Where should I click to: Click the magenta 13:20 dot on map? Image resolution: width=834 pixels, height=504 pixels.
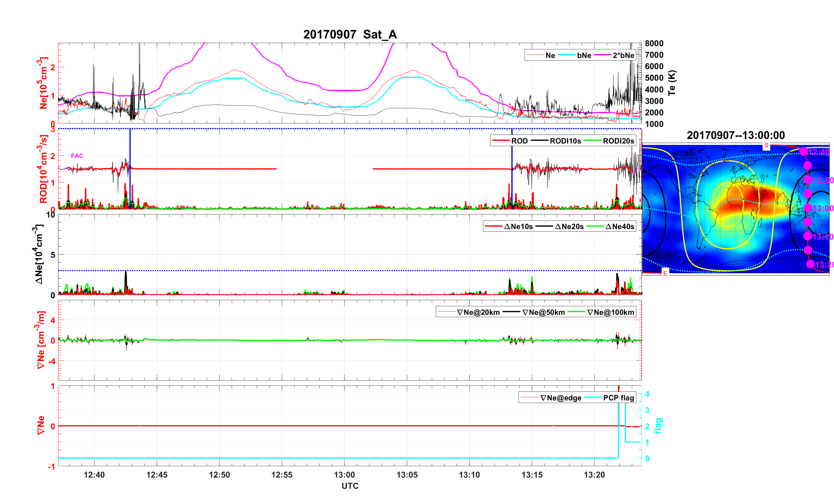click(x=810, y=264)
